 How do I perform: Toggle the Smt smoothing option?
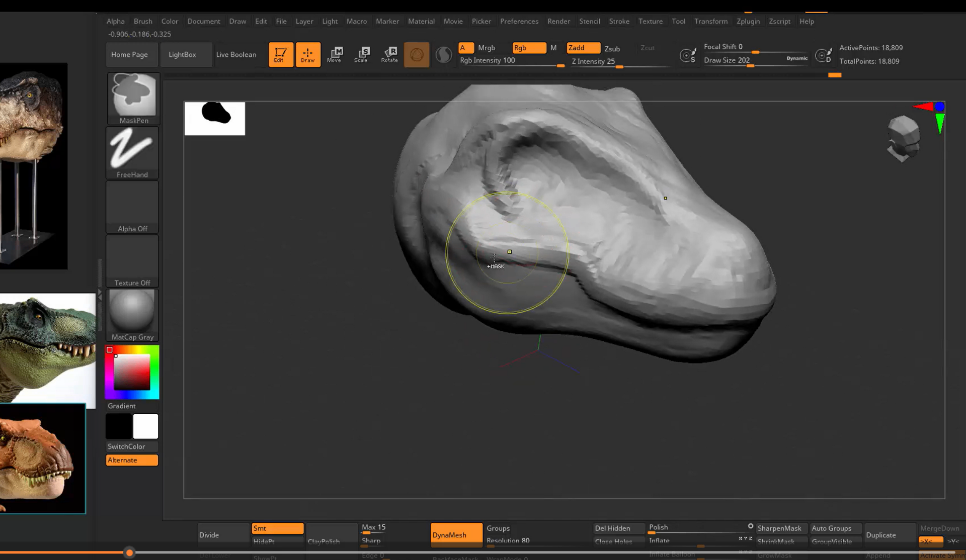coord(277,528)
